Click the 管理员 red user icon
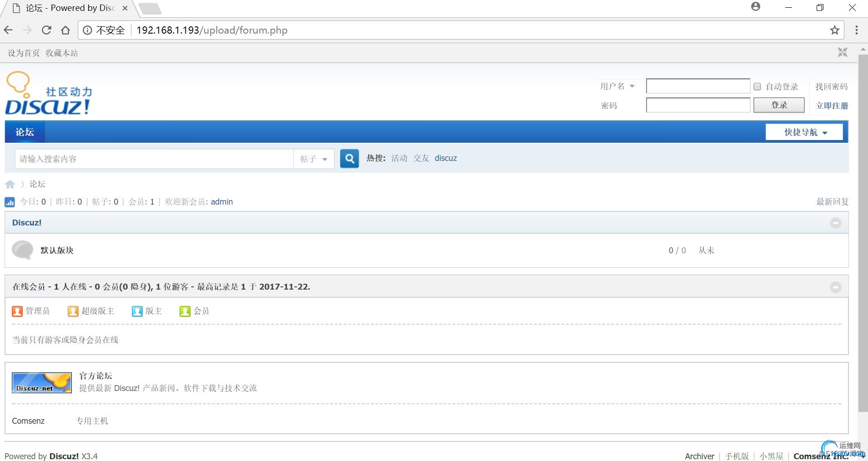 tap(17, 311)
